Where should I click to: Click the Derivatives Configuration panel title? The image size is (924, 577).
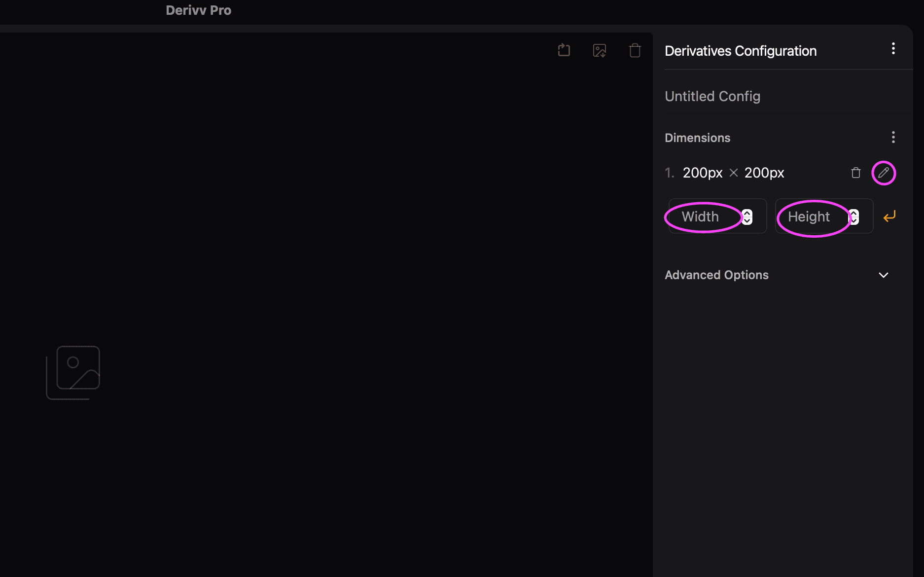coord(741,50)
